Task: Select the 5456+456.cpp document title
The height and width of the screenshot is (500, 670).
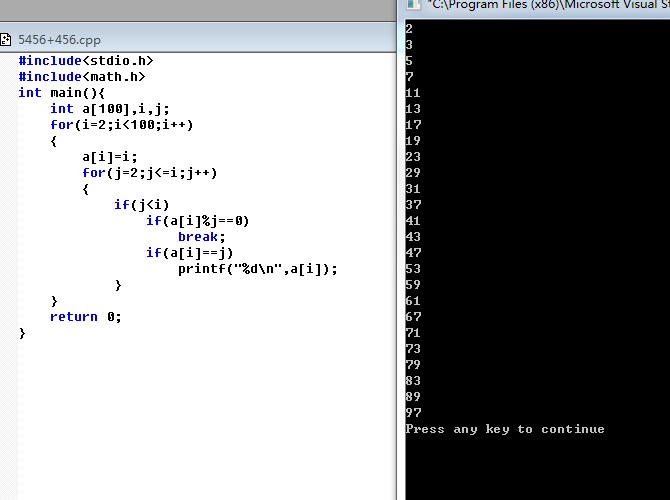Action: tap(59, 40)
